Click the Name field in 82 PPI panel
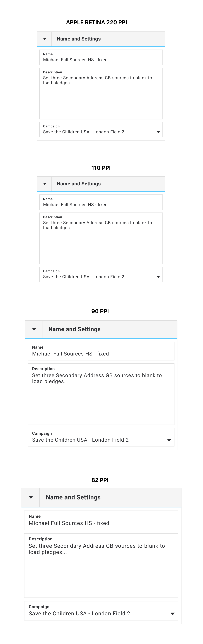 point(101,520)
